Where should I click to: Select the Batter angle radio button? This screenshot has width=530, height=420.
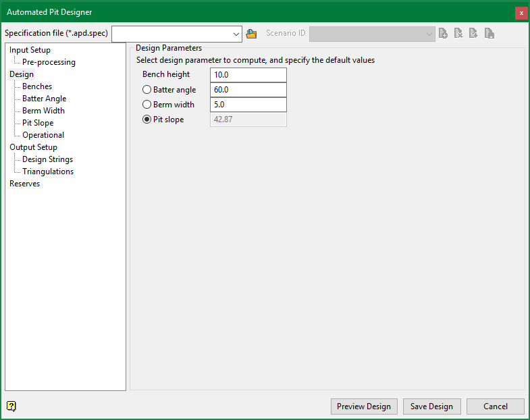[x=147, y=90]
